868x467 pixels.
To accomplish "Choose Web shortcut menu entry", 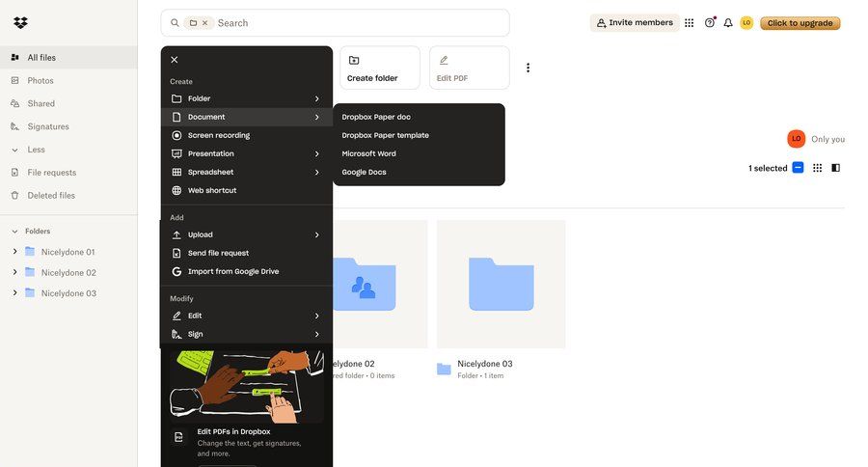I will [246, 191].
